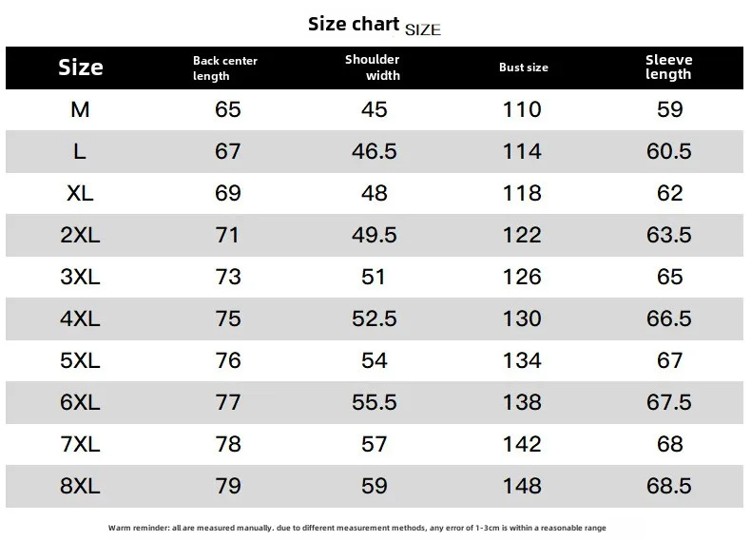751x560 pixels.
Task: Click shoulder width value 46.5
Action: (374, 152)
